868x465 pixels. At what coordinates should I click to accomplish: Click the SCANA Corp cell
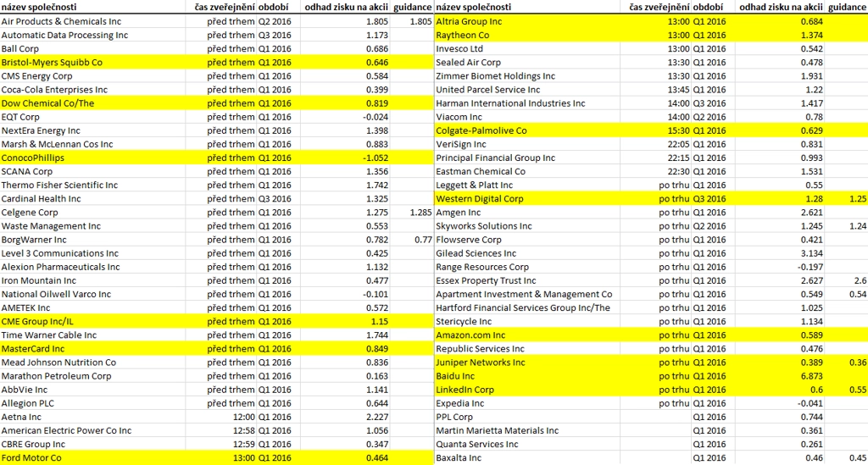[93, 171]
